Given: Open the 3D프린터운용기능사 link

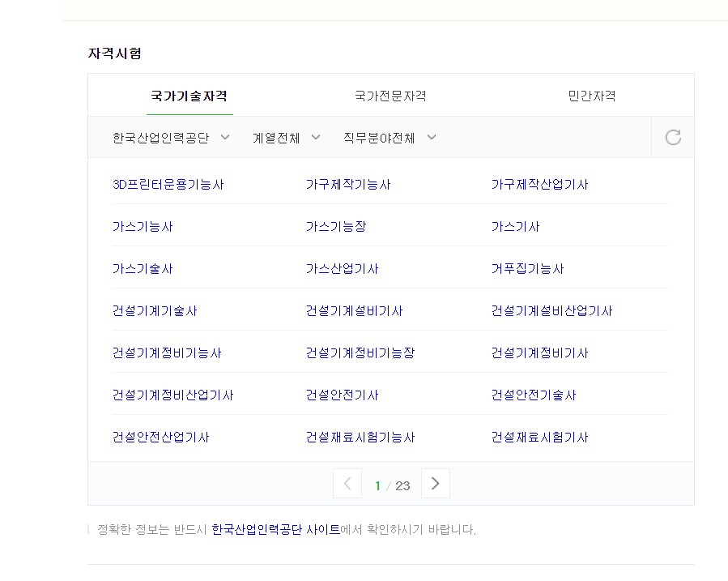Looking at the screenshot, I should tap(168, 185).
